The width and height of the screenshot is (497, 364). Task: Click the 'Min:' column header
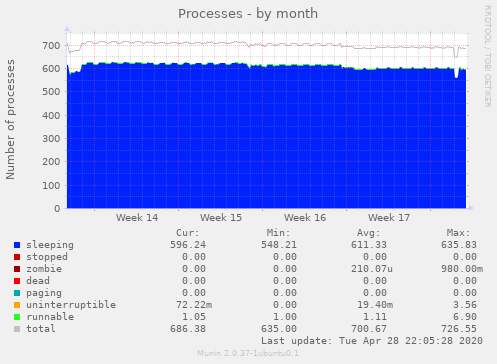click(x=278, y=233)
